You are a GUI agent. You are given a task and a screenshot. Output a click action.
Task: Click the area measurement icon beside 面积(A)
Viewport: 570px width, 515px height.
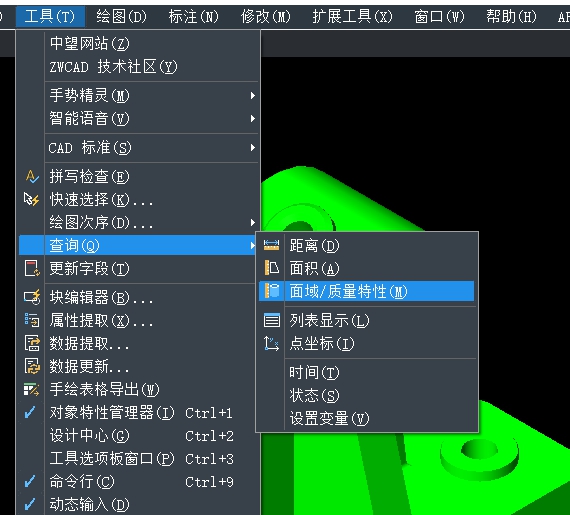(x=271, y=268)
